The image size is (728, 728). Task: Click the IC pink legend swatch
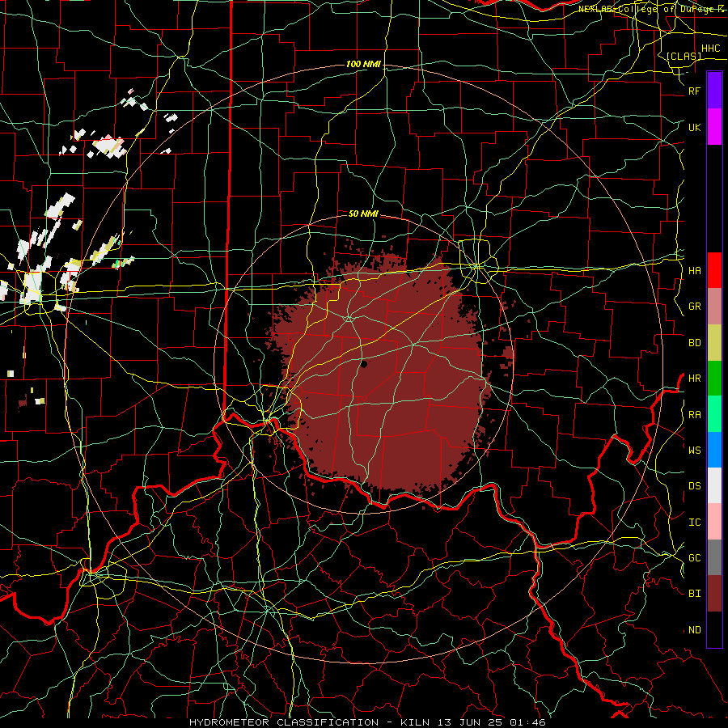714,522
